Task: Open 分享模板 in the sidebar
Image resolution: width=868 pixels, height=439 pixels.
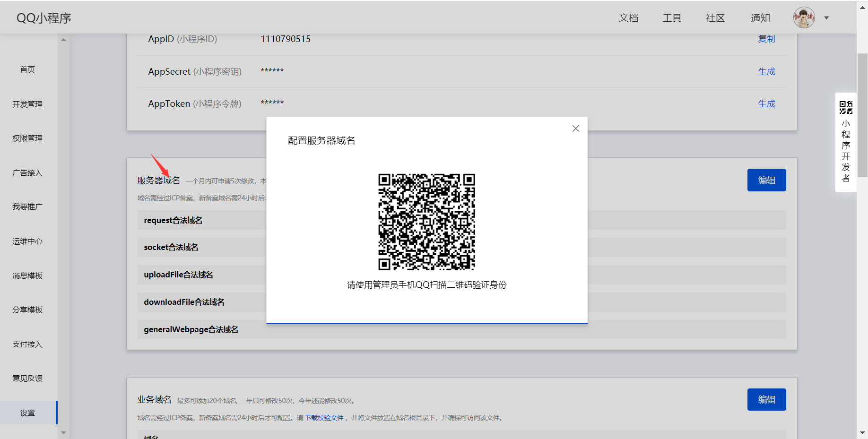Action: click(27, 310)
